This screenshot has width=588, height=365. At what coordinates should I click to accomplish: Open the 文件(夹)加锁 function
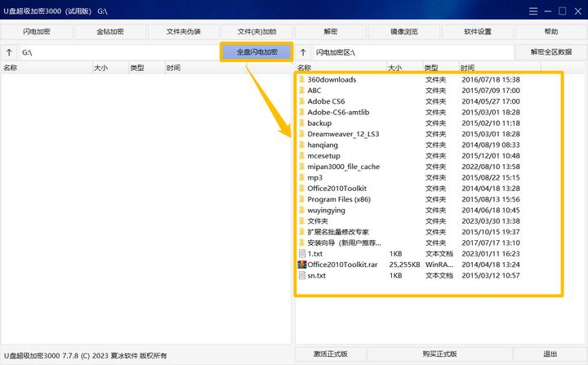click(x=257, y=32)
